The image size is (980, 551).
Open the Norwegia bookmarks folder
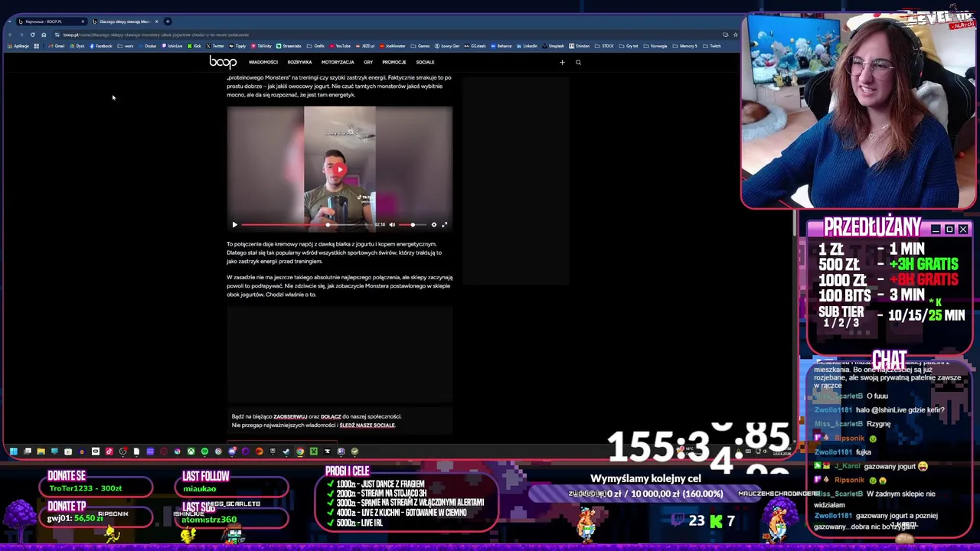pyautogui.click(x=655, y=46)
